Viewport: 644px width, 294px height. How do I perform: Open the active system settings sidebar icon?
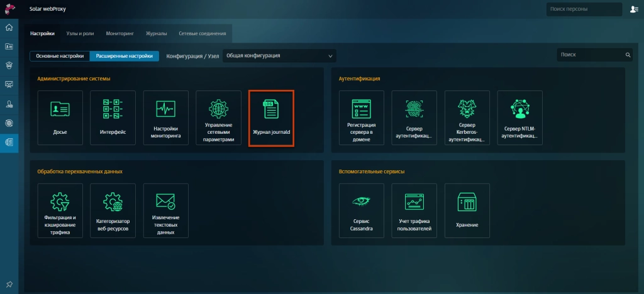9,142
